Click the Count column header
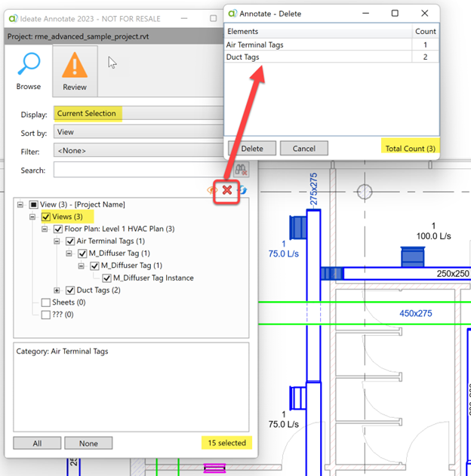The height and width of the screenshot is (476, 471). pos(426,31)
